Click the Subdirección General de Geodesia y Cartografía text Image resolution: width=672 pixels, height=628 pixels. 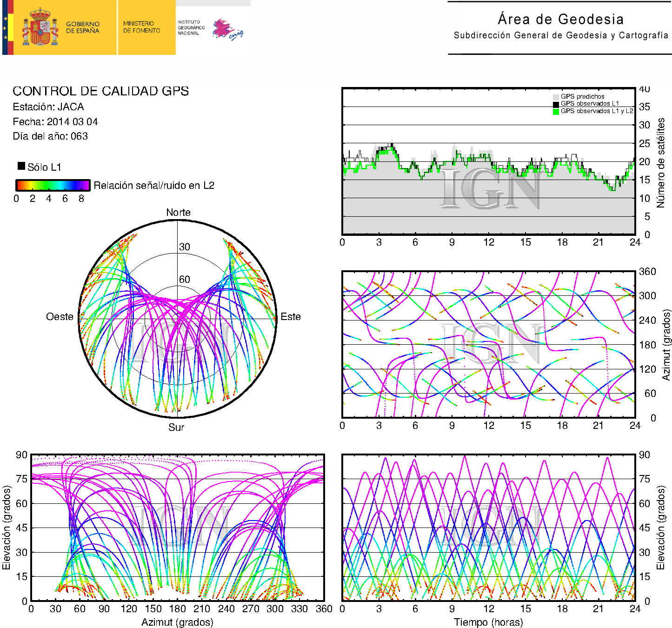560,35
